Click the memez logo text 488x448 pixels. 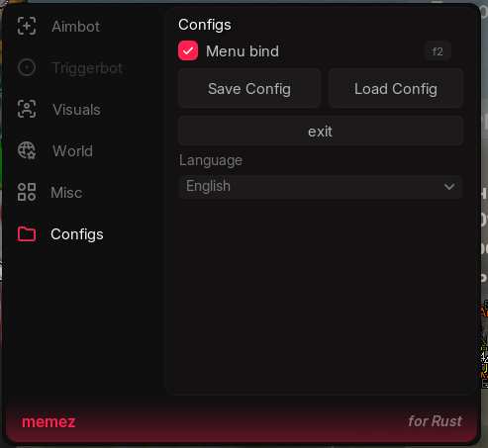pos(49,422)
